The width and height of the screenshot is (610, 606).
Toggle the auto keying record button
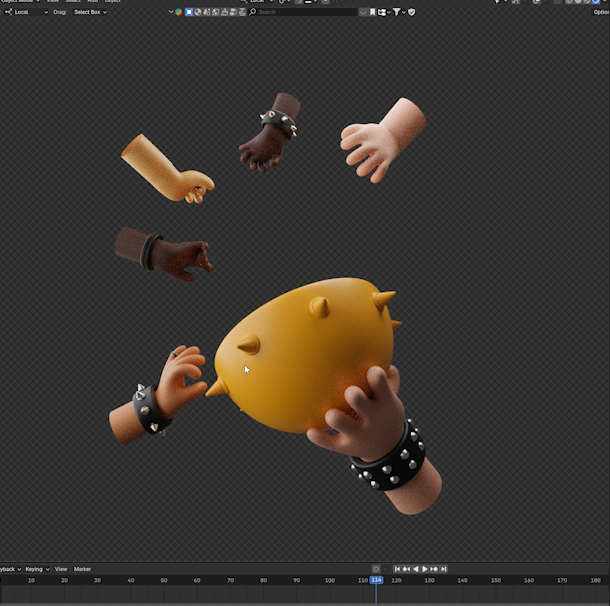[376, 569]
